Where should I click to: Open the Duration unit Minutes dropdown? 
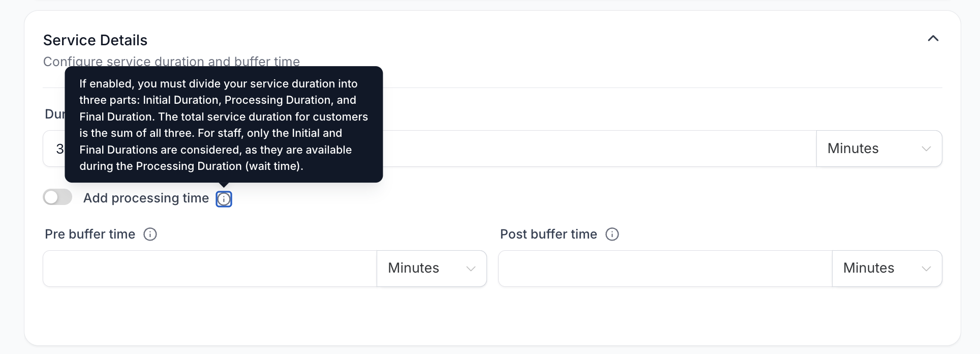879,149
